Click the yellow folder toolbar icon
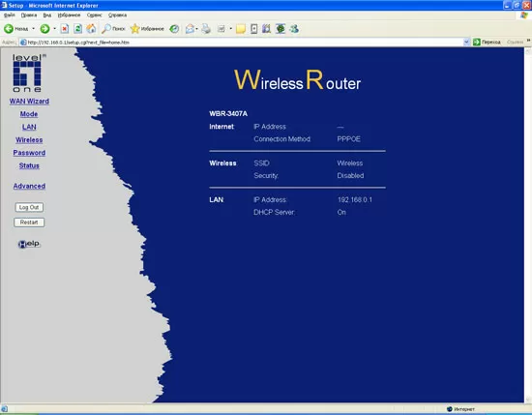 pos(241,29)
